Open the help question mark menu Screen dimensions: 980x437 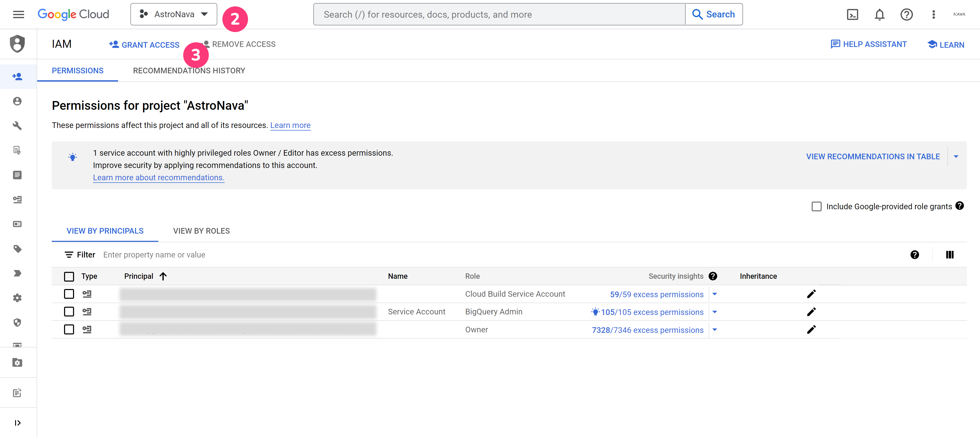(906, 14)
